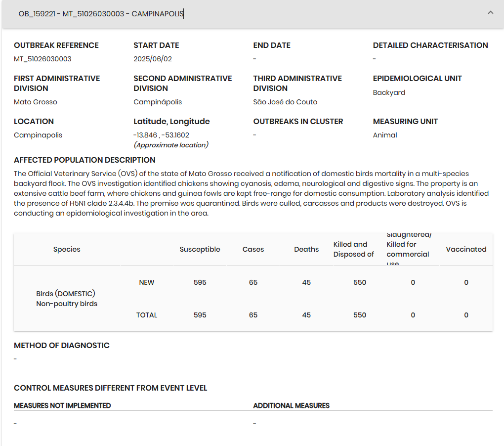Click the Campinápolis second division value
This screenshot has width=504, height=446.
(158, 102)
